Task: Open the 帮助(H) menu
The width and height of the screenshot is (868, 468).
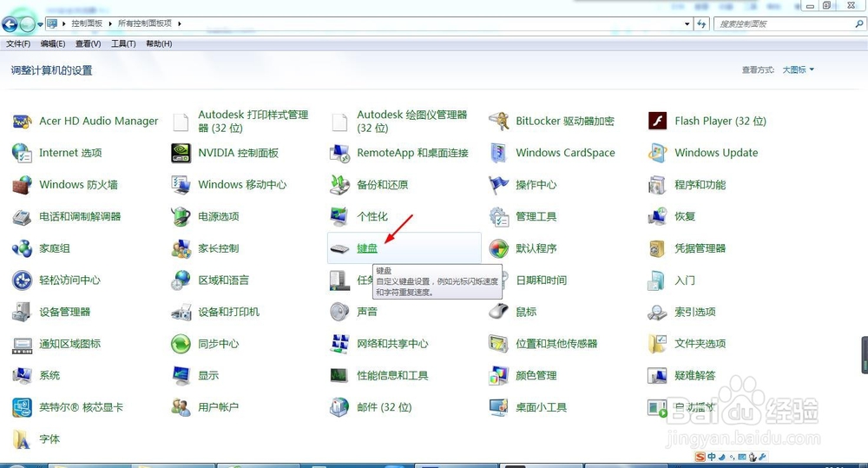Action: pos(159,43)
